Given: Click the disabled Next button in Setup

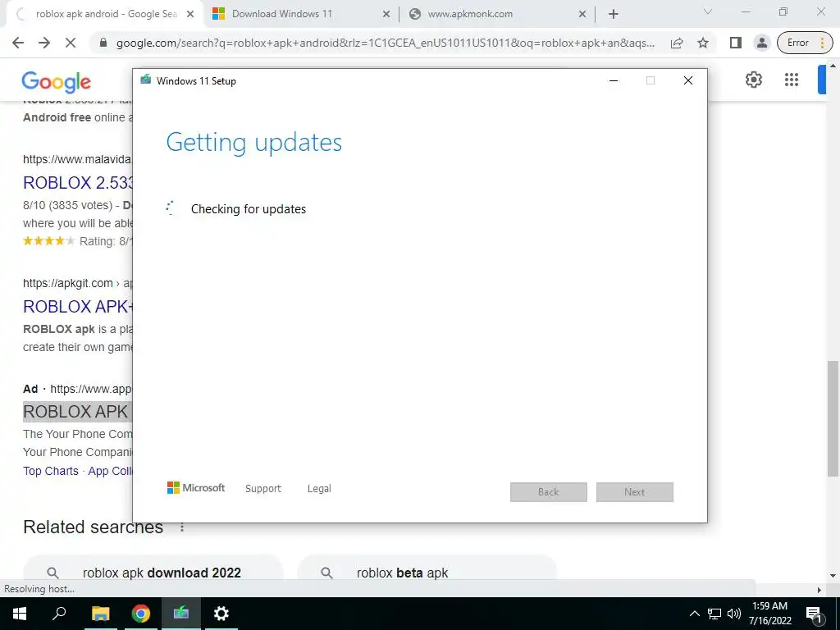Looking at the screenshot, I should point(635,492).
